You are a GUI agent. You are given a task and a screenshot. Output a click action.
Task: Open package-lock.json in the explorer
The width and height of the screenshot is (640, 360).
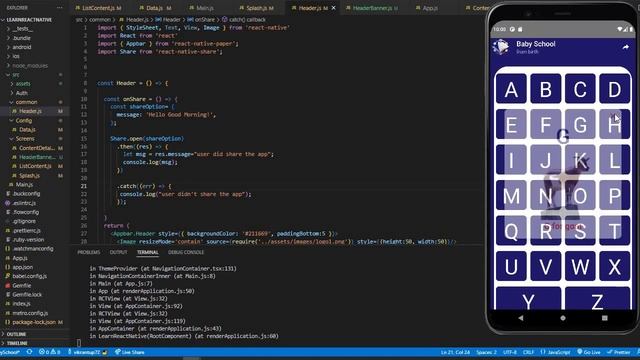click(34, 322)
